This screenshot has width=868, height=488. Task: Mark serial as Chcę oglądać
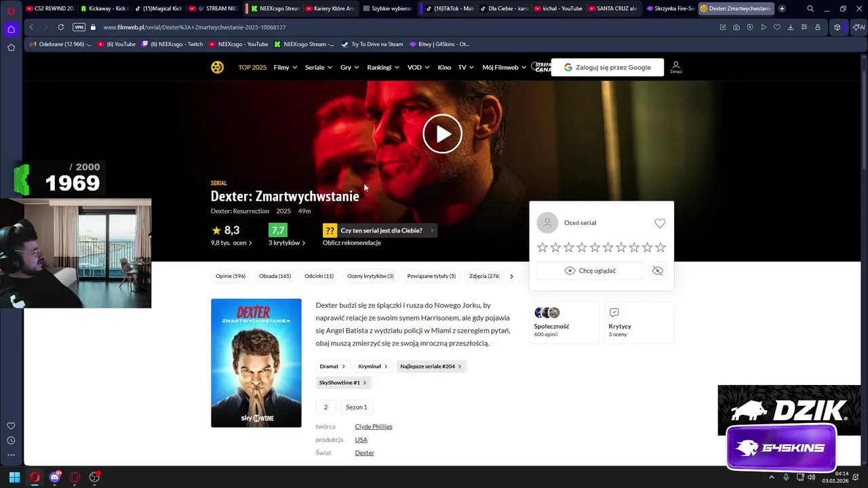[x=589, y=270]
